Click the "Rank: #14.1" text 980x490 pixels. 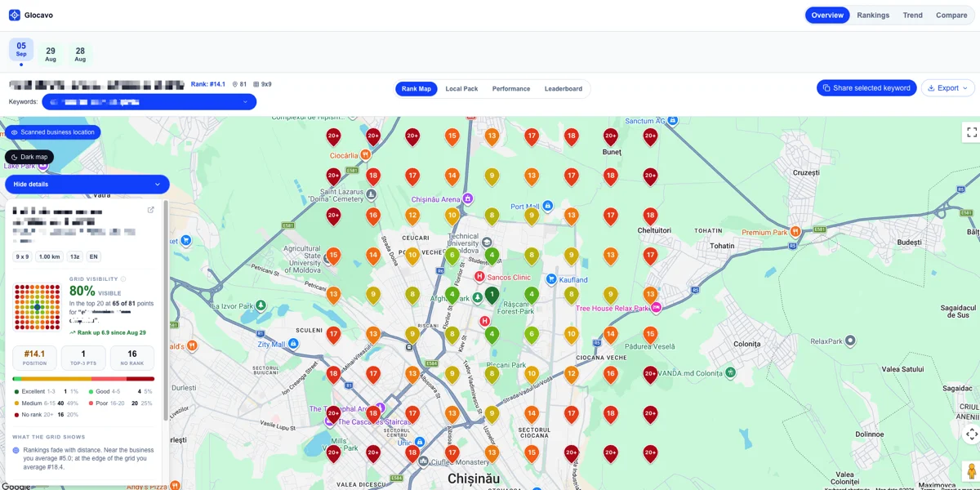(x=208, y=84)
